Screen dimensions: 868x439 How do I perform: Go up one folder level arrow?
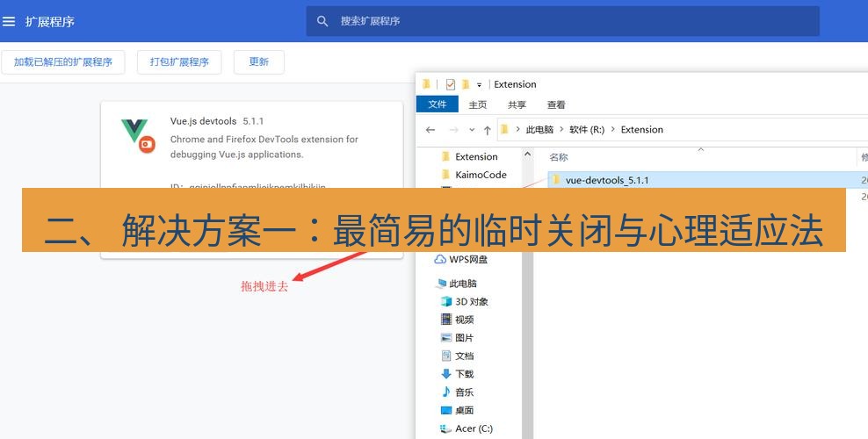pyautogui.click(x=487, y=130)
